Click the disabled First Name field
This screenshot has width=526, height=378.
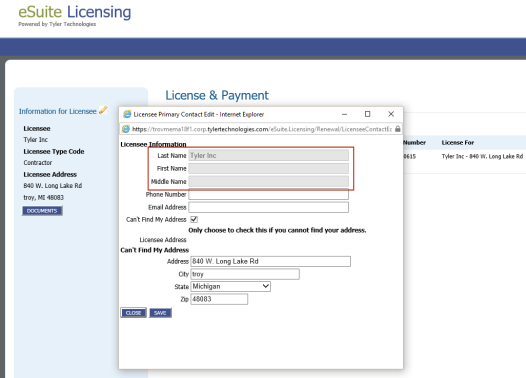[269, 168]
